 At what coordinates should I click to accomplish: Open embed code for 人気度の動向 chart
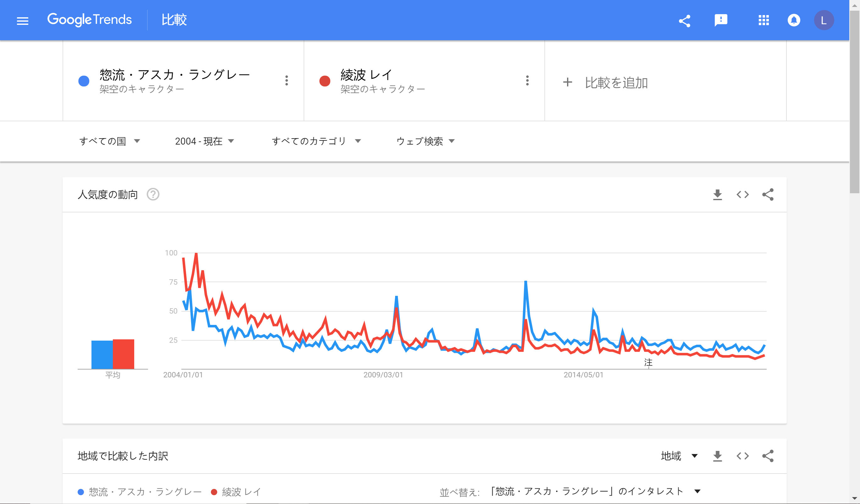pyautogui.click(x=743, y=194)
